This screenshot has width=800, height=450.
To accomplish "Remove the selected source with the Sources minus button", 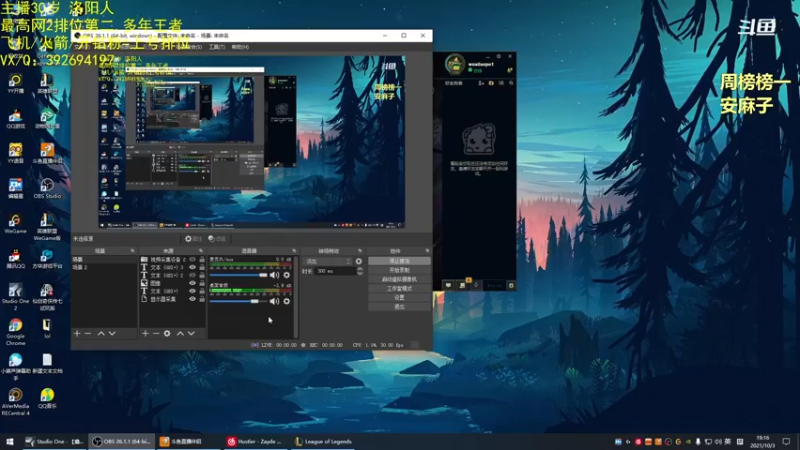I will coord(156,333).
